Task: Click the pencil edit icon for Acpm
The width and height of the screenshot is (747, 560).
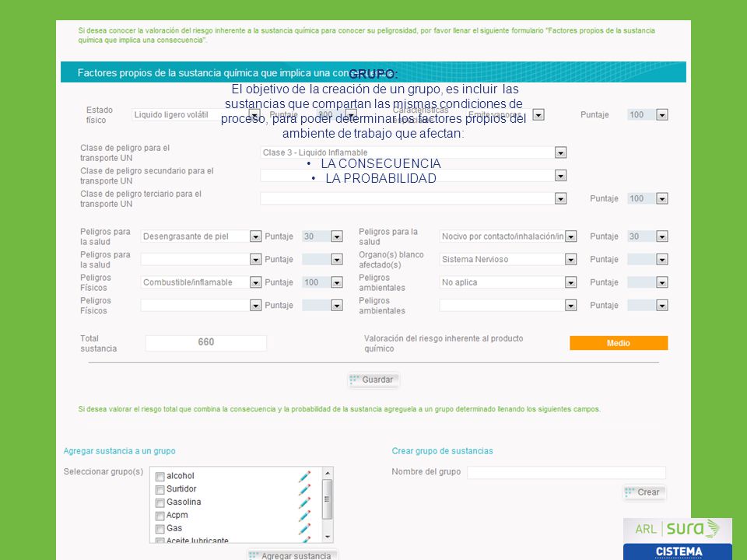Action: point(304,515)
